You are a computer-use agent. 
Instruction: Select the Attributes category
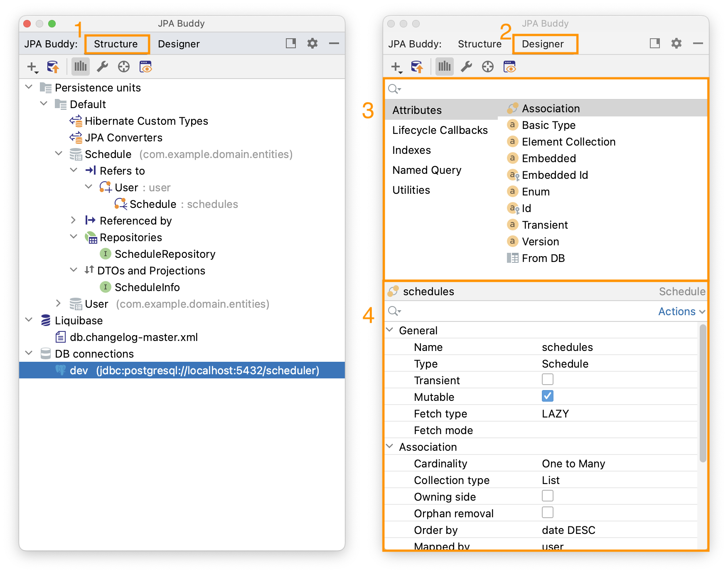(441, 110)
